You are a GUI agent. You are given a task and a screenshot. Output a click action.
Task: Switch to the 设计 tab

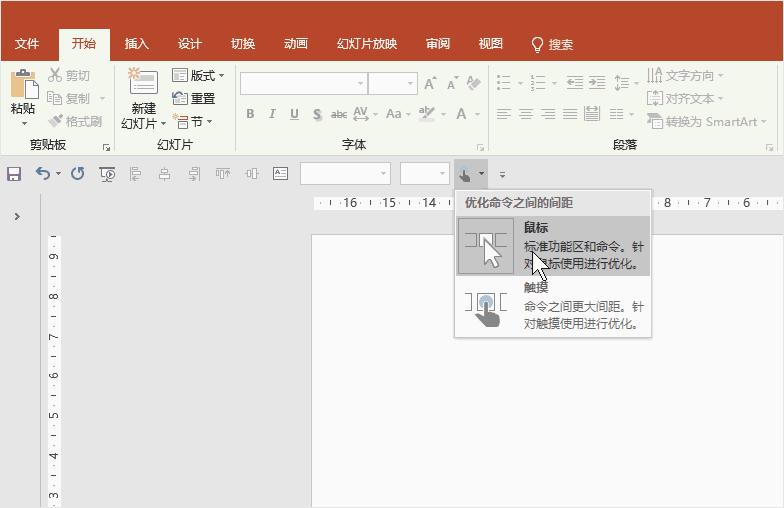[190, 44]
